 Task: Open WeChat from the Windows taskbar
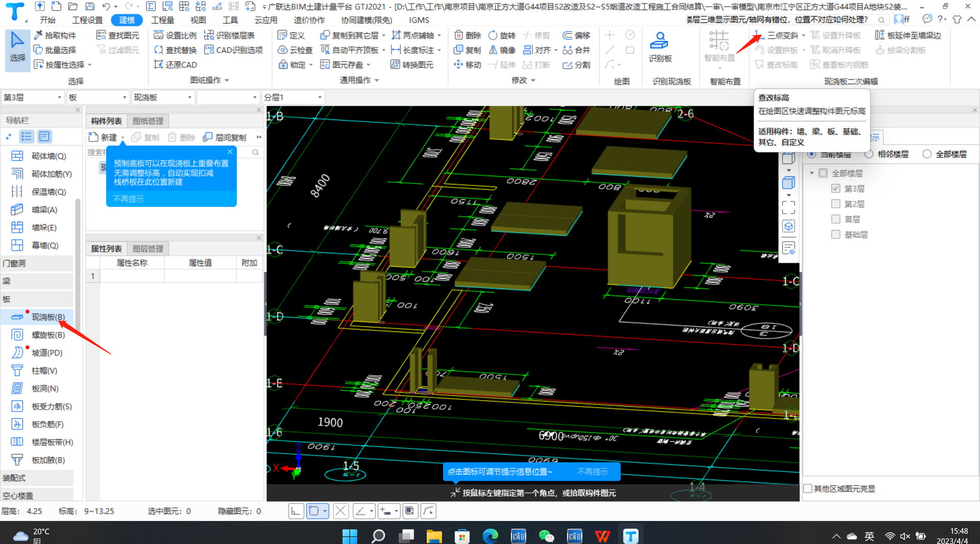[546, 536]
